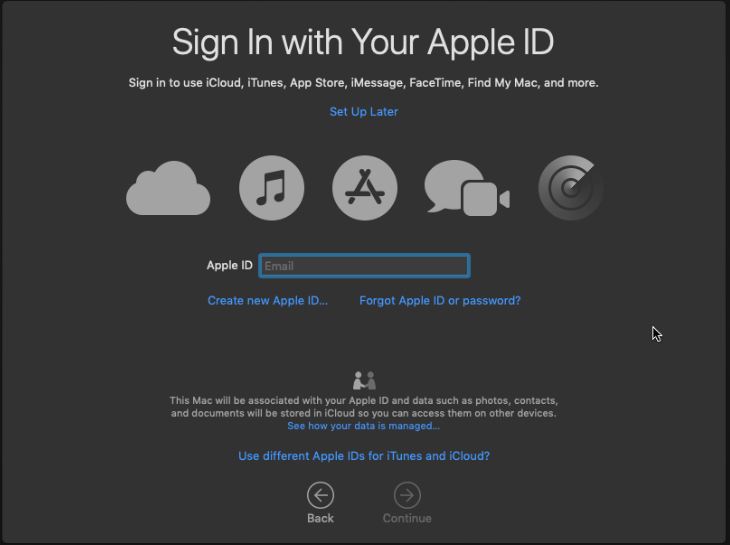Screen dimensions: 730x545
Task: Click the iCloud data storage description text
Action: coord(364,407)
